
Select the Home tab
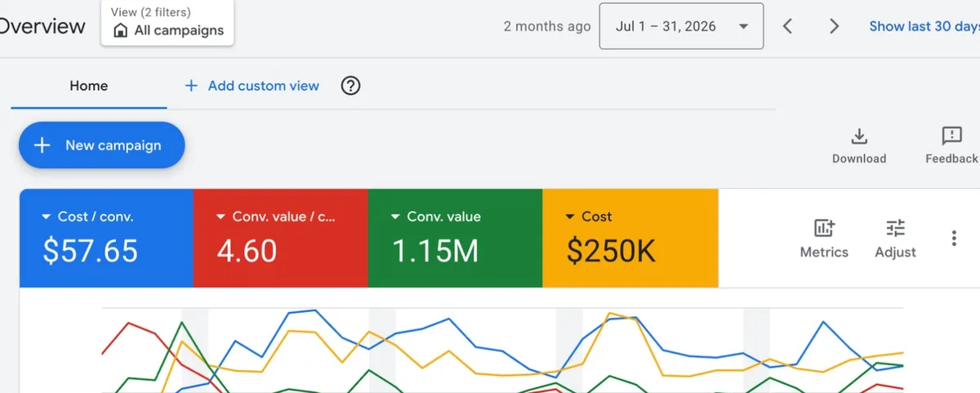tap(89, 86)
